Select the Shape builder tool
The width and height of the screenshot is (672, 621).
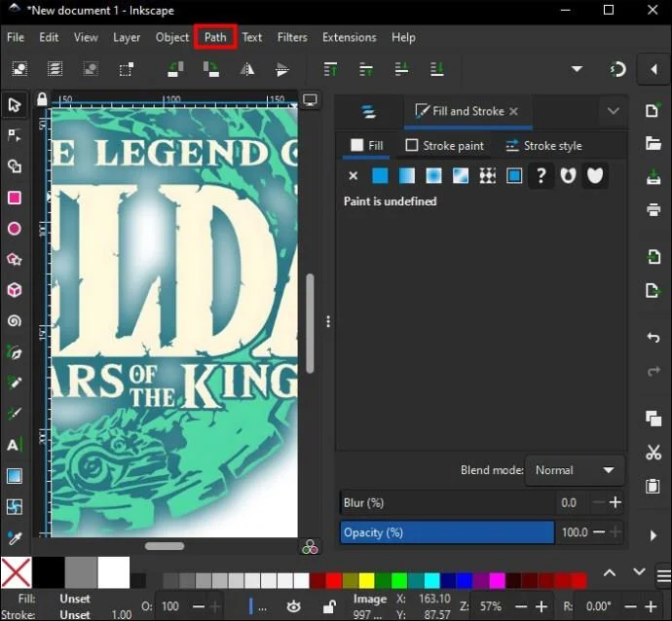tap(15, 166)
